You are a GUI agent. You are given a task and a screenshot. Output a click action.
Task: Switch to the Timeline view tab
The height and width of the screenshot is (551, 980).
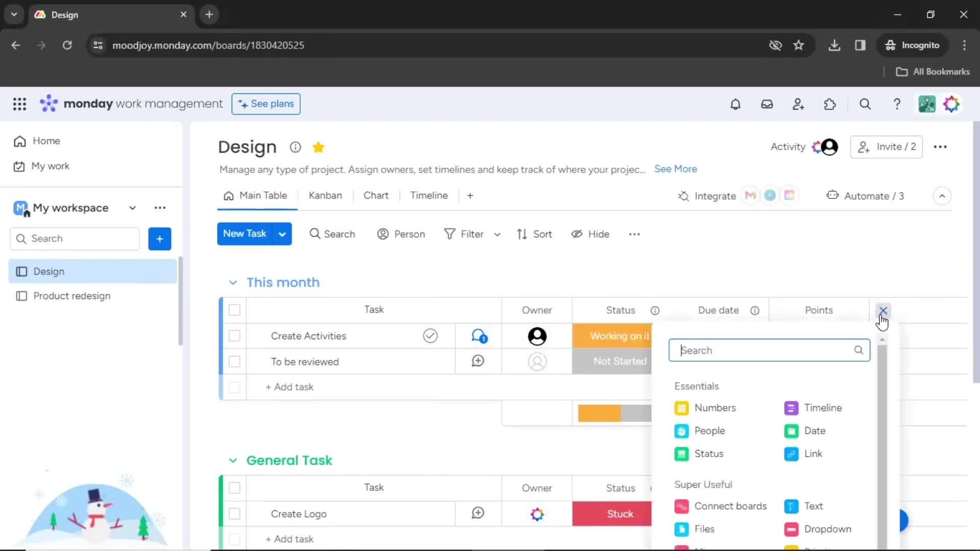pyautogui.click(x=429, y=196)
